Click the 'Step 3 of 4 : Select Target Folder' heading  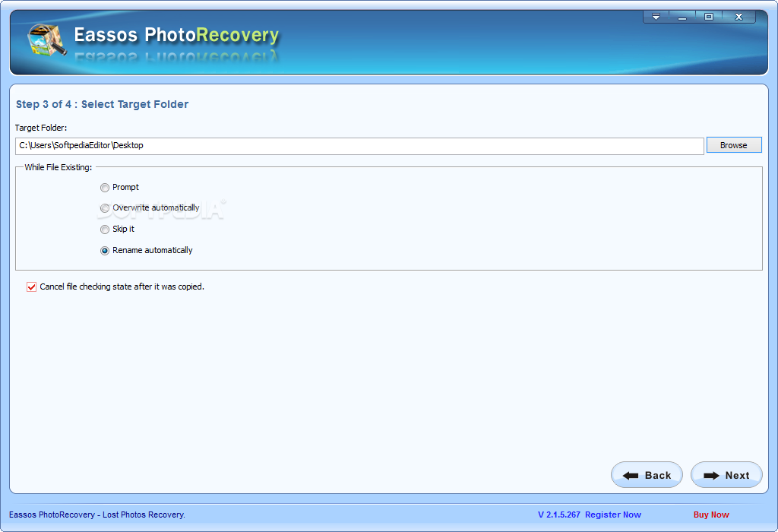103,104
